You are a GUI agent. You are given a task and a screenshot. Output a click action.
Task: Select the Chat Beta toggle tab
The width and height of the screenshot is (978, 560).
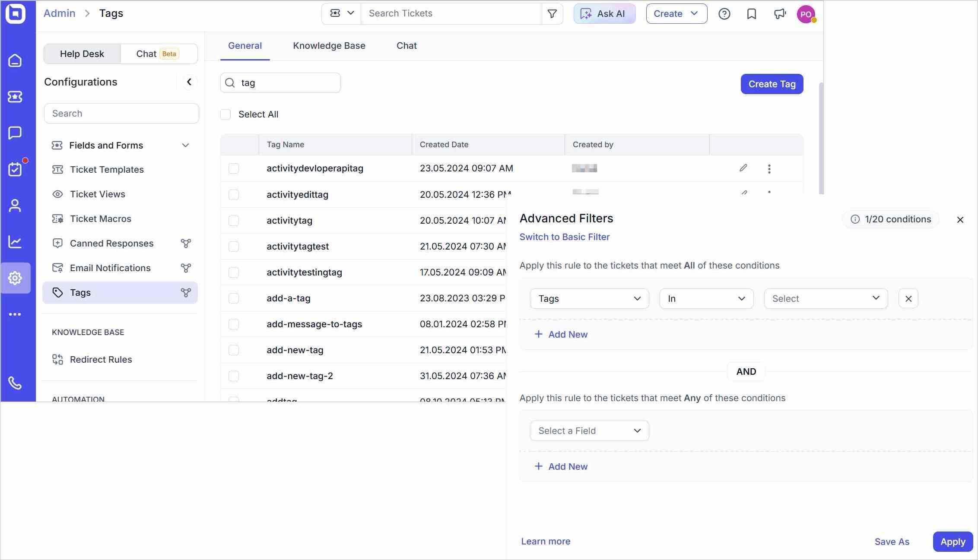click(159, 54)
